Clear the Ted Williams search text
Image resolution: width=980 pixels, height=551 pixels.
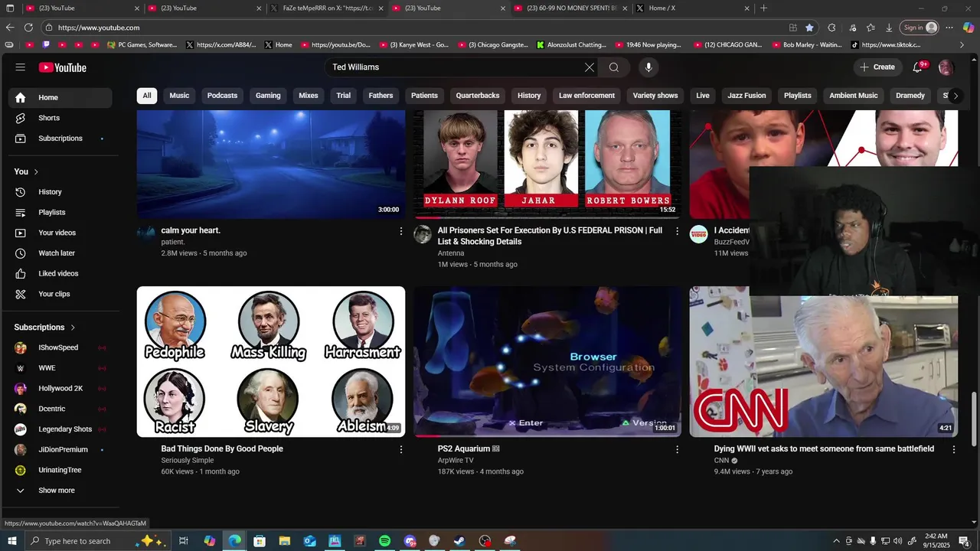590,67
